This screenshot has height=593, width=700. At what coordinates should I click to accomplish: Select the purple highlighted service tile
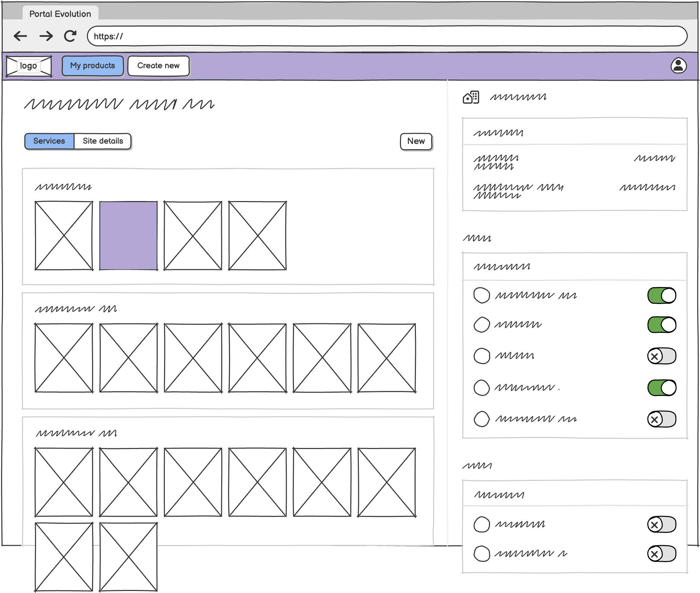tap(128, 236)
